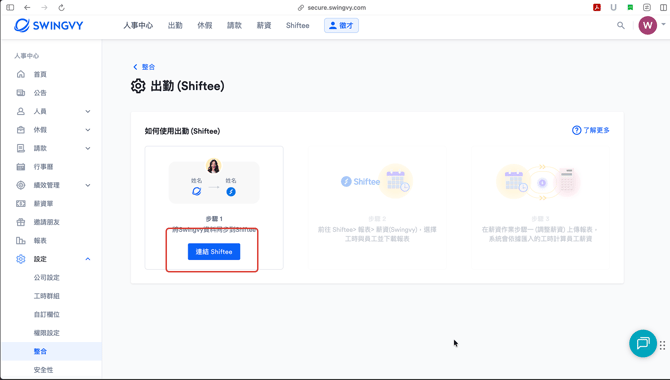Click the 徵才 recruiting button
The height and width of the screenshot is (380, 670).
pyautogui.click(x=341, y=26)
